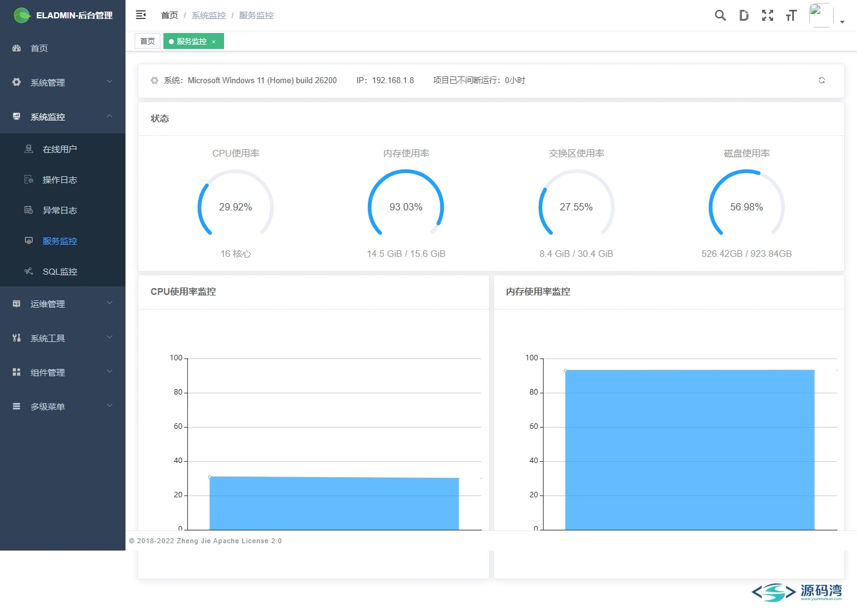Expand the 系统工具 menu chevron

pyautogui.click(x=110, y=337)
